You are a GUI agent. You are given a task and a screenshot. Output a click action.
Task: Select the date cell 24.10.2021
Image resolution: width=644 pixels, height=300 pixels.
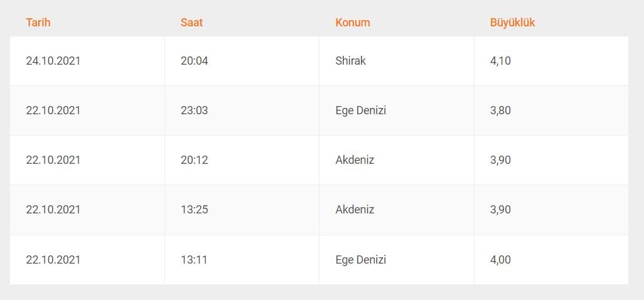tap(53, 61)
